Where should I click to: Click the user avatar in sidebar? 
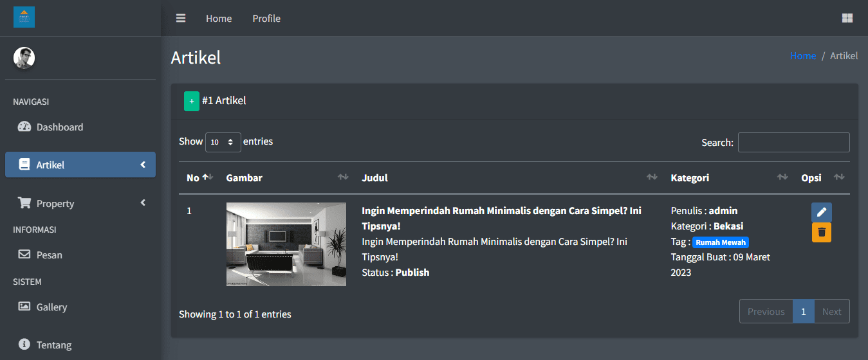pyautogui.click(x=24, y=58)
